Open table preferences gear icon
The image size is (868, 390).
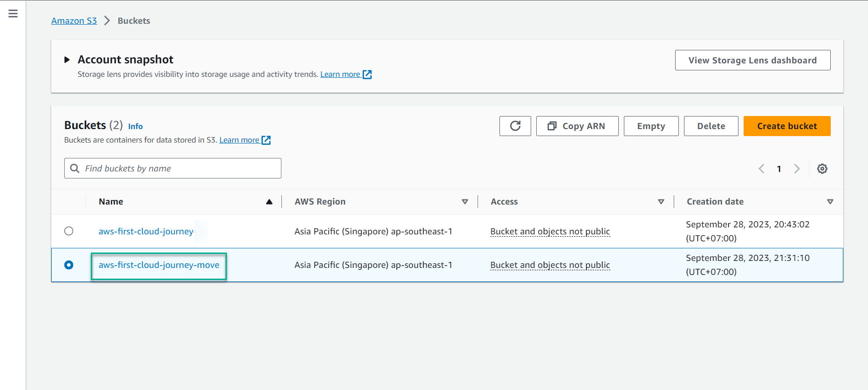coord(822,169)
